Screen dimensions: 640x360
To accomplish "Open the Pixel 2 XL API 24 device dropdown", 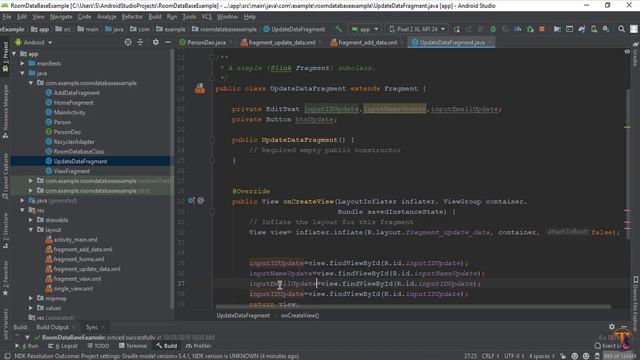I will click(x=417, y=29).
